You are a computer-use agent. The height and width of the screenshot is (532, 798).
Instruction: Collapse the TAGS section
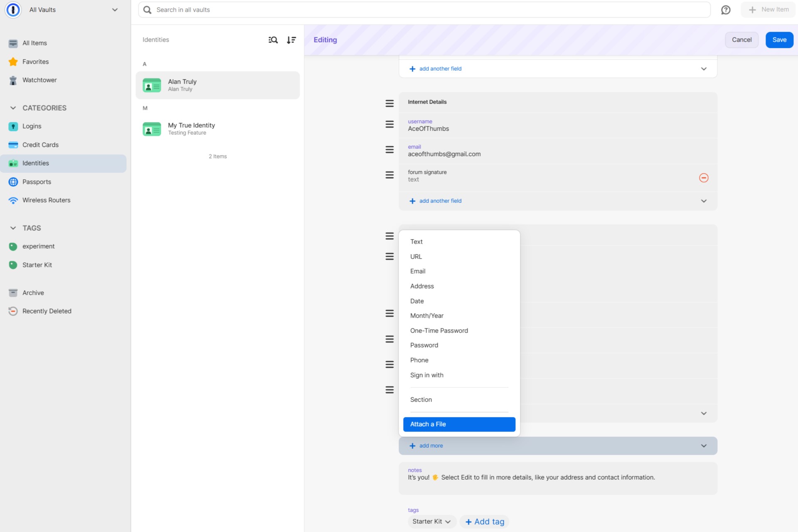[13, 228]
